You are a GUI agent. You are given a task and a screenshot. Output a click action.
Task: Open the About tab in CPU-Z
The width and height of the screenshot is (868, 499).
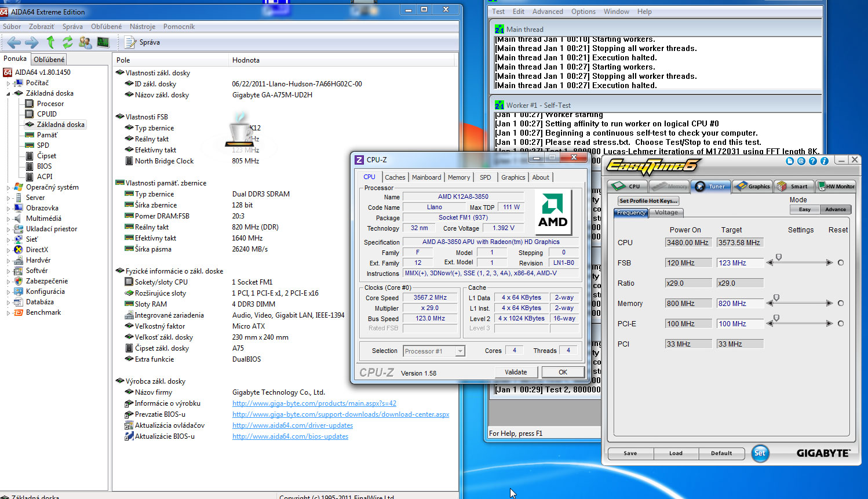[x=541, y=177]
